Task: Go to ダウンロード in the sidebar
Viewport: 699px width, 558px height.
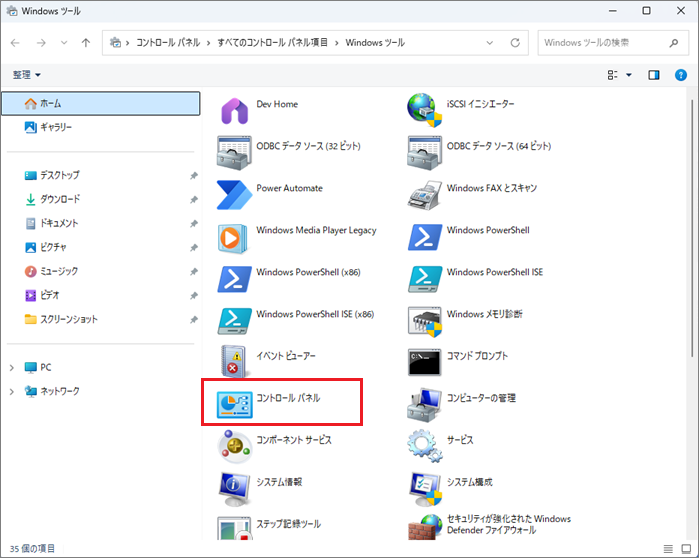Action: tap(60, 199)
